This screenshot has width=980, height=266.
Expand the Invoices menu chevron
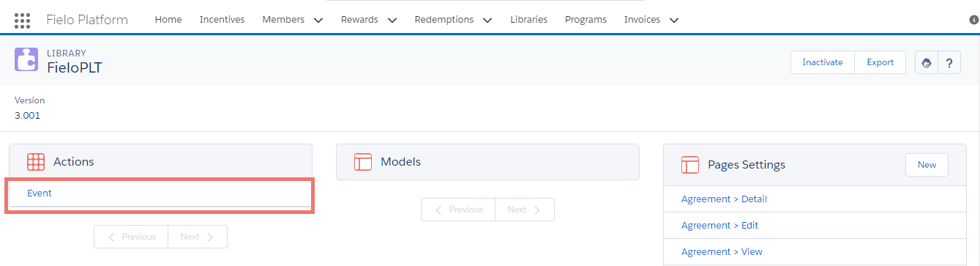coord(674,21)
